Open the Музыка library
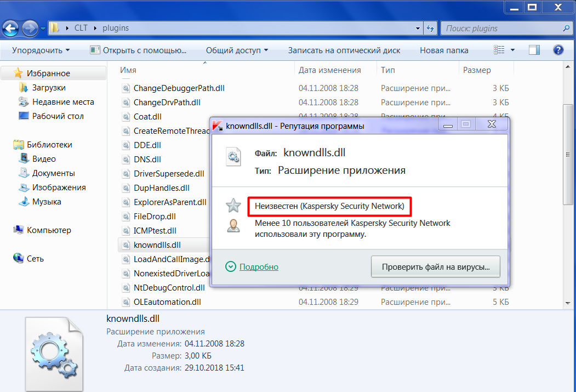The height and width of the screenshot is (392, 576). 46,202
